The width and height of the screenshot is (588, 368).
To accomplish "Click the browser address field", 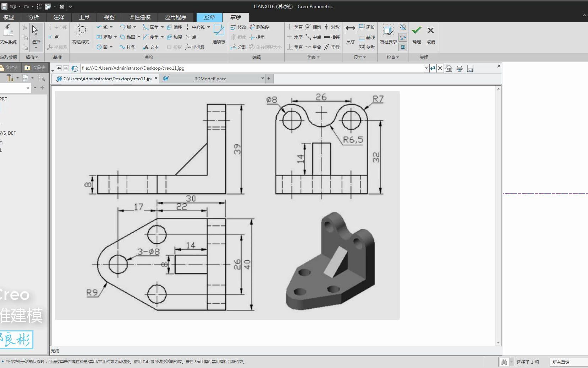I will point(252,68).
